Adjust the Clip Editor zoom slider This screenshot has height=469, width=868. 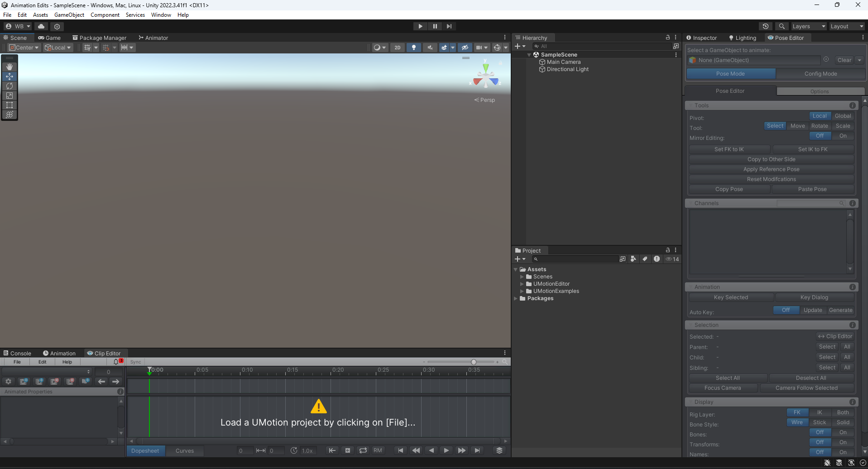[x=473, y=362]
